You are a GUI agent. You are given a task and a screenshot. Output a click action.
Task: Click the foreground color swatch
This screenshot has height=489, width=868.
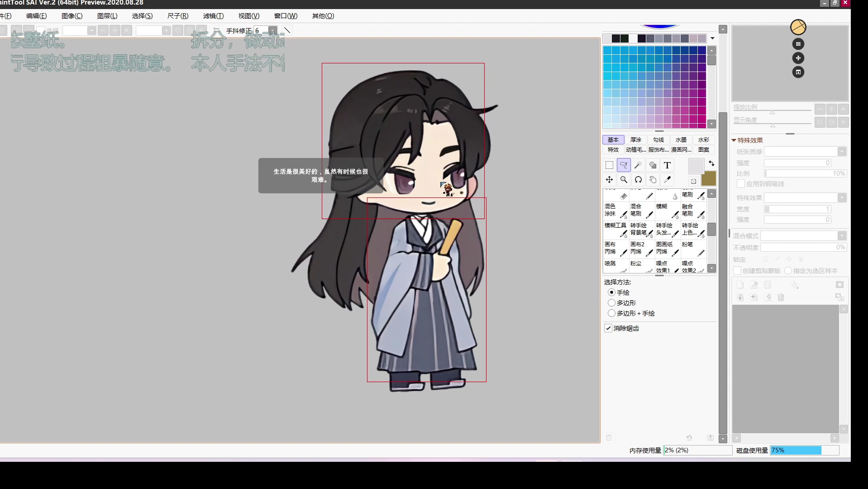tap(696, 166)
